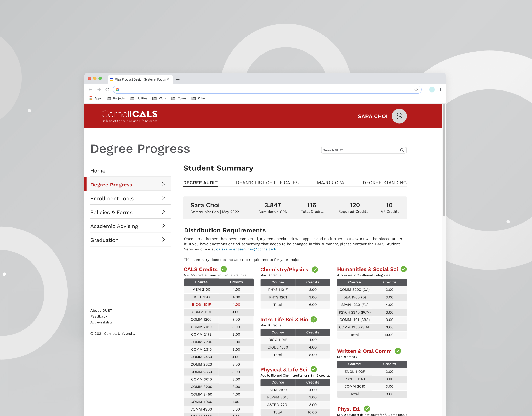
Task: Click the browser forward arrow
Action: 99,90
